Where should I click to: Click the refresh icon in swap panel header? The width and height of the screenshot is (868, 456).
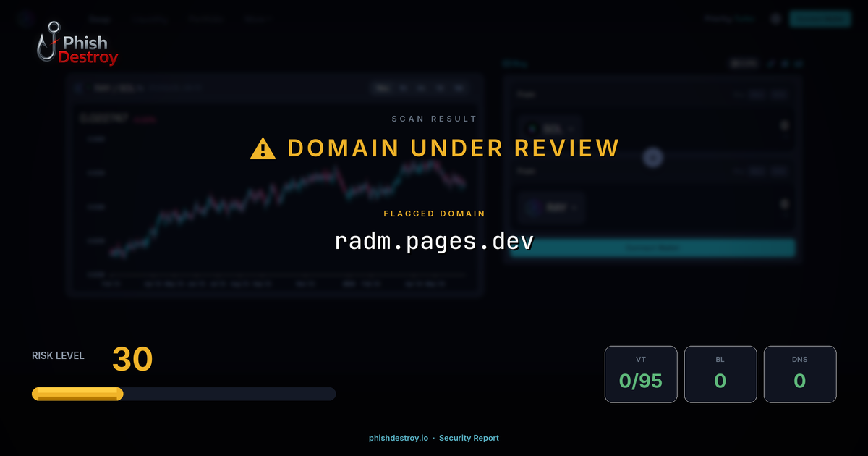tap(771, 63)
